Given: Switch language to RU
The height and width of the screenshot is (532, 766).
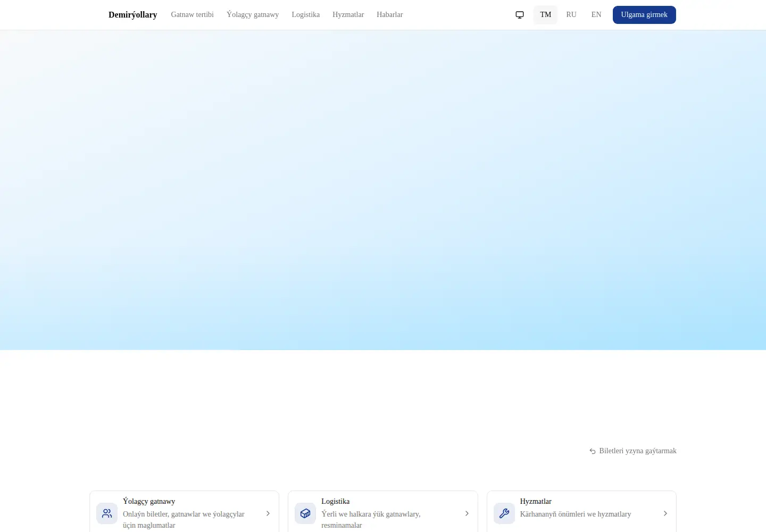Looking at the screenshot, I should (x=571, y=15).
